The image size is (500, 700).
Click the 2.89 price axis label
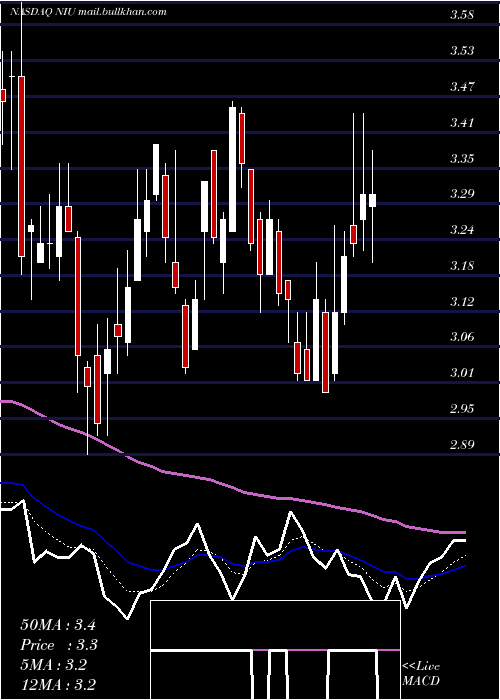click(462, 444)
